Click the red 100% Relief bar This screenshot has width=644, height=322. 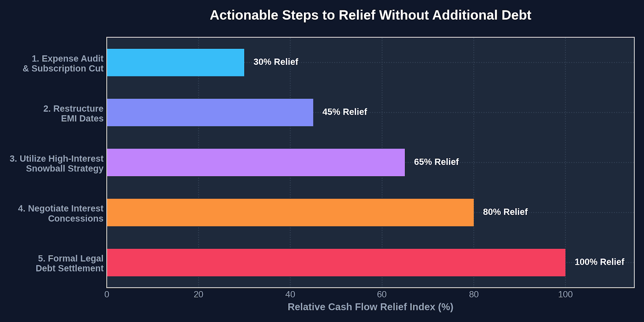(336, 262)
